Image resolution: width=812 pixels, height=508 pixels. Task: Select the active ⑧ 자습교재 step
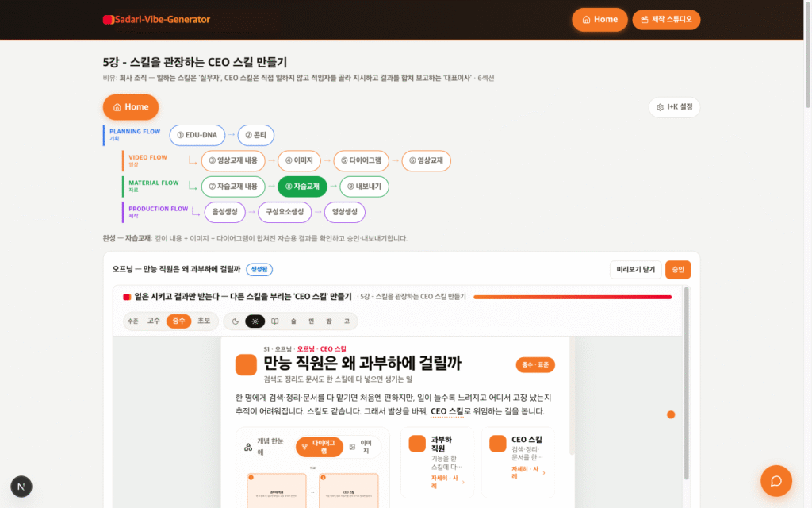[302, 187]
